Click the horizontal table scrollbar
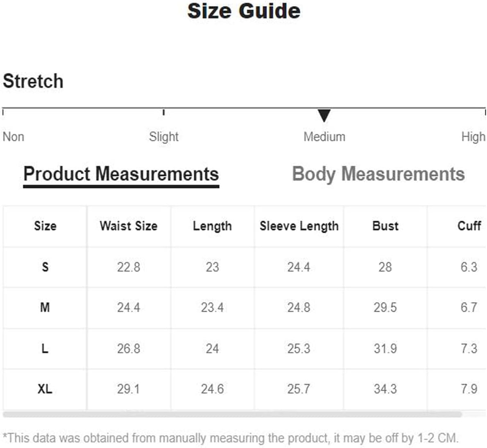This screenshot has height=448, width=487. (x=232, y=414)
